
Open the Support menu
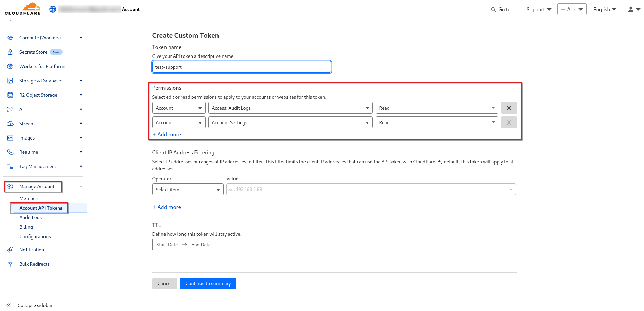point(539,10)
